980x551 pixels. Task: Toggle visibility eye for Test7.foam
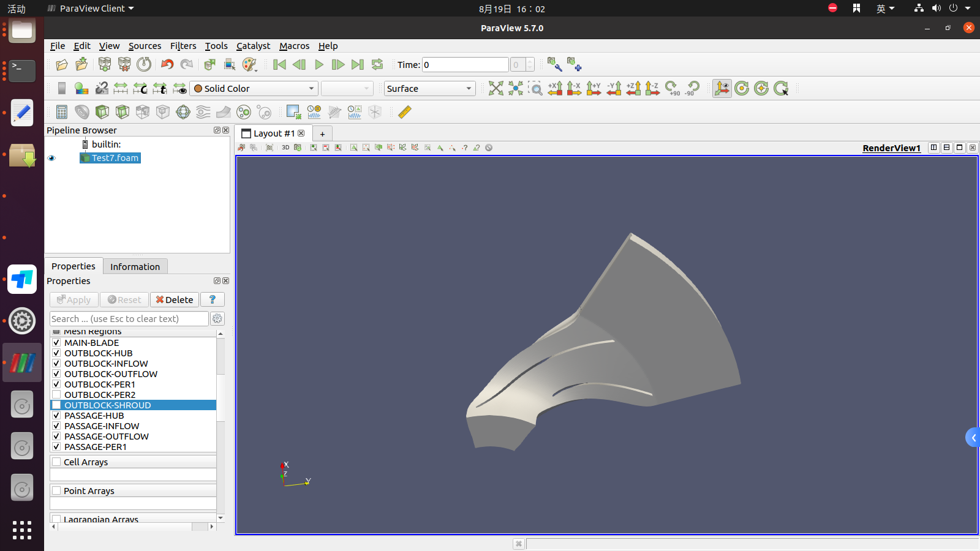[x=51, y=158]
